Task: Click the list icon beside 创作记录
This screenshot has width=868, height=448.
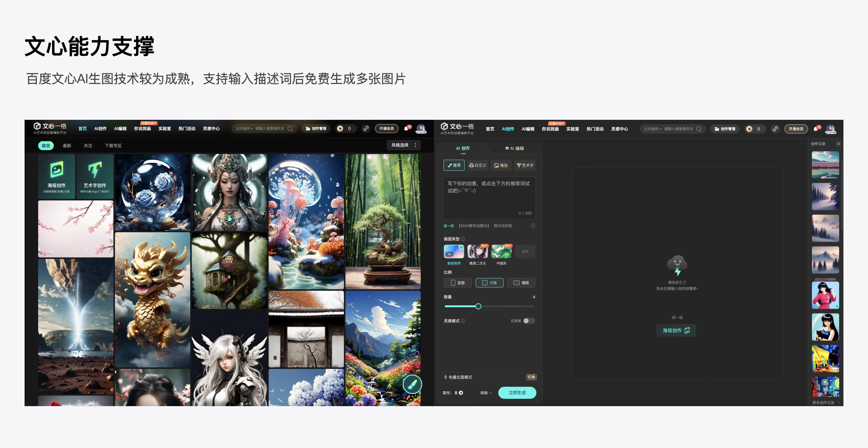Action: pos(838,144)
